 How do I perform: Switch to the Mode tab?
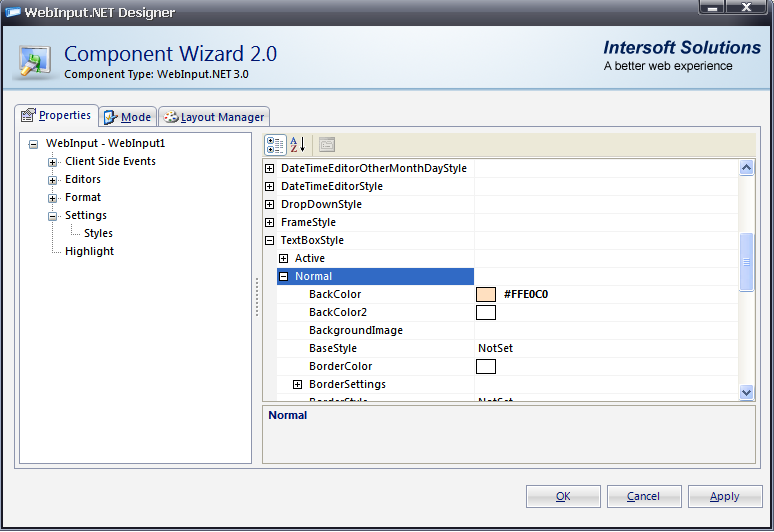(x=126, y=117)
